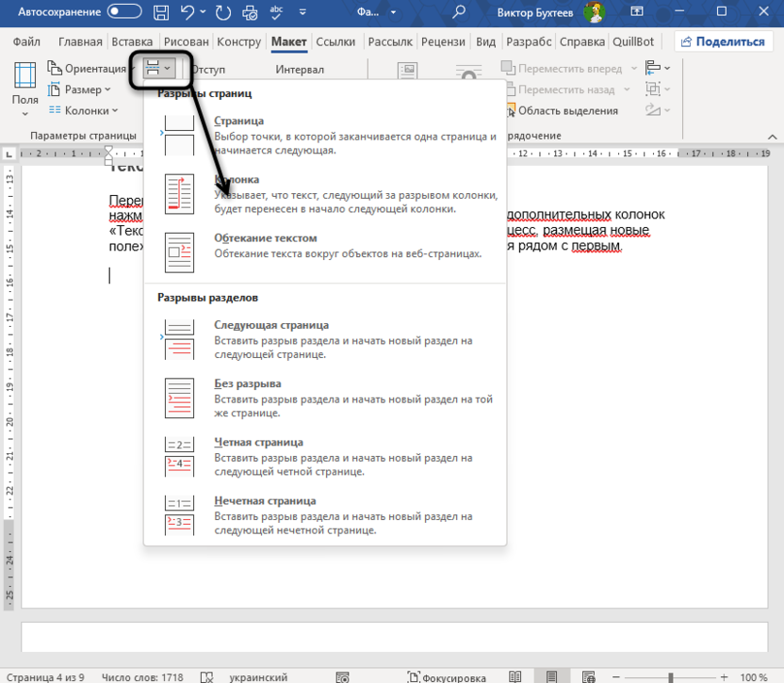This screenshot has width=784, height=683.
Task: Open the Breaks dropdown button
Action: pos(156,69)
